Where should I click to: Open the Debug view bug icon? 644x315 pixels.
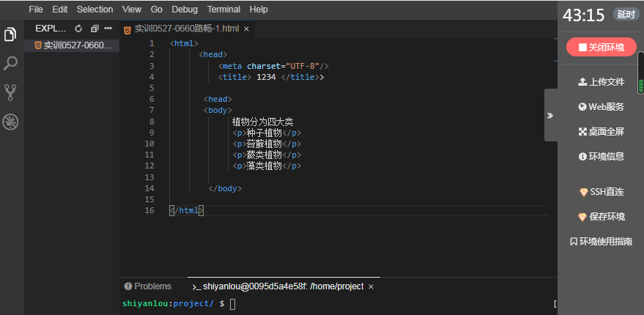point(10,122)
